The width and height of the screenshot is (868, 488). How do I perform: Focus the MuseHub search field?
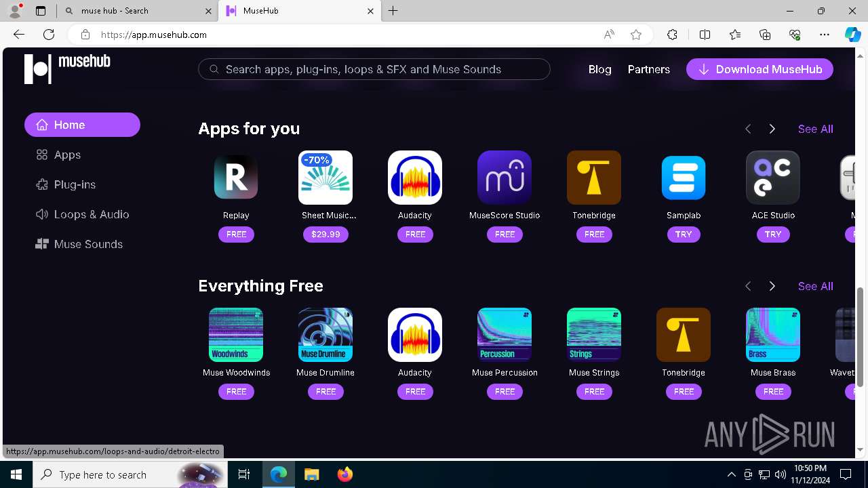point(374,69)
